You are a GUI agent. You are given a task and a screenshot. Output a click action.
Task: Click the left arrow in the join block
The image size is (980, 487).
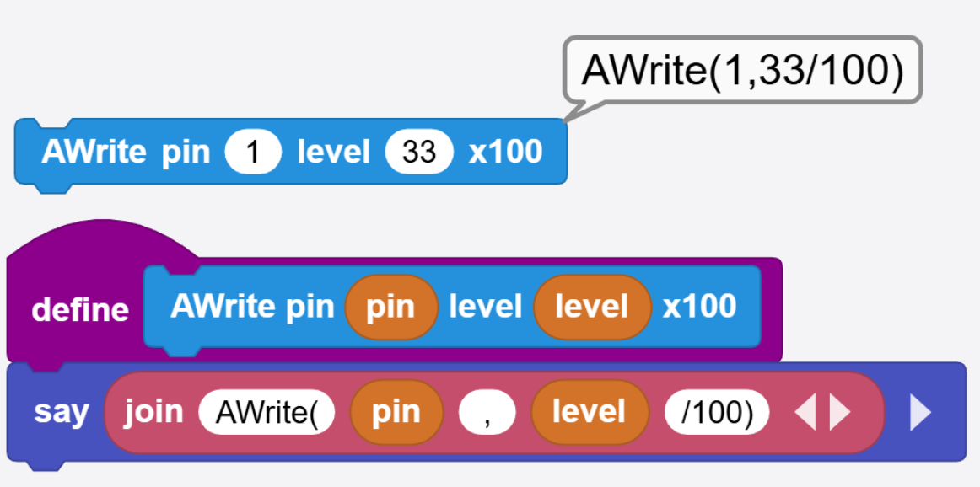click(805, 413)
